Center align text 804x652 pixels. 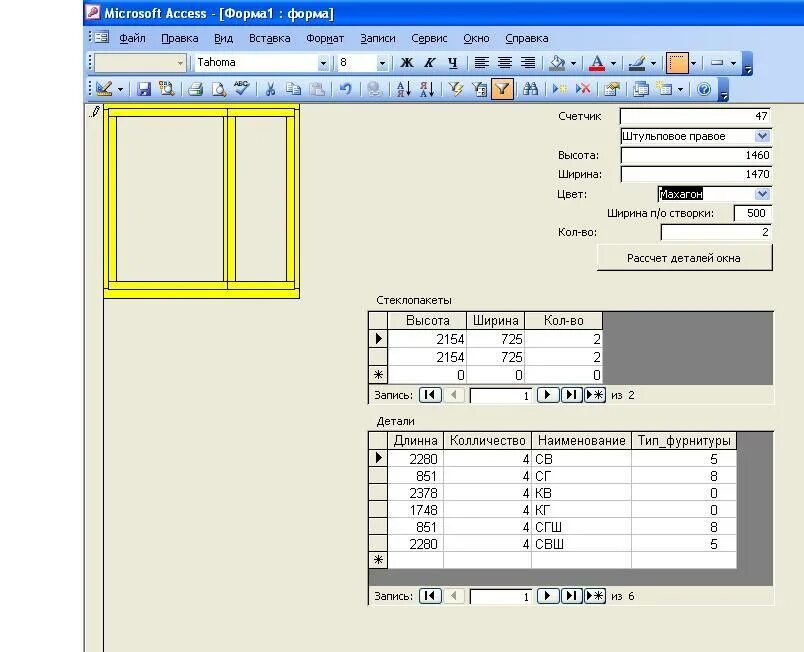point(505,63)
